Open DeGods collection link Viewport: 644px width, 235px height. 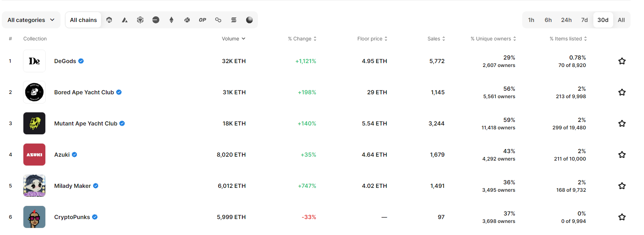click(x=65, y=61)
